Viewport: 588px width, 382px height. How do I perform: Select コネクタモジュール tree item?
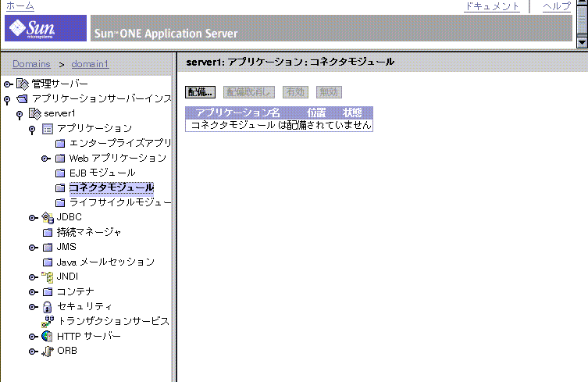(x=112, y=187)
